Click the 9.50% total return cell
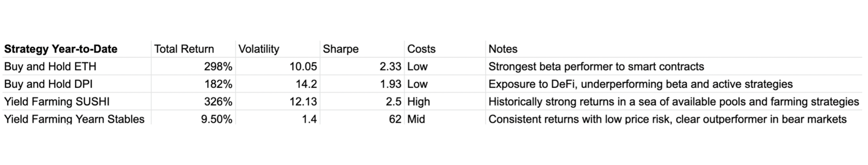Viewport: 868px width, 165px height. click(x=193, y=118)
